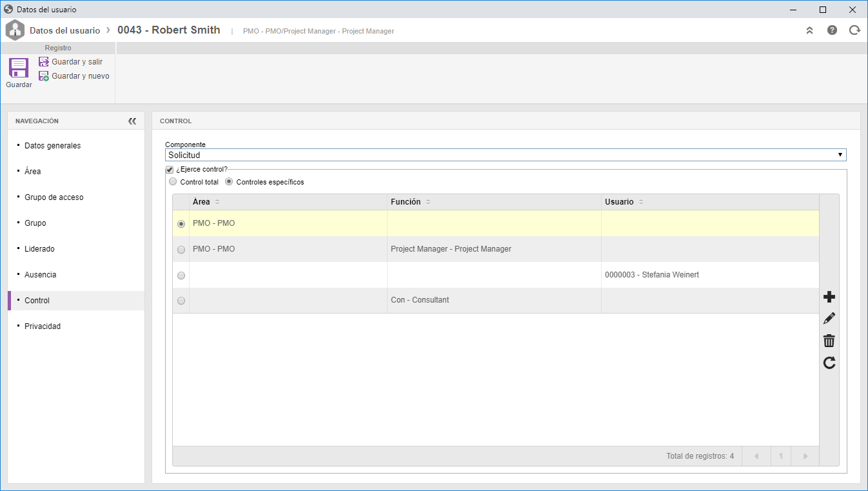
Task: Open the Componente dropdown showing Solicitud
Action: (x=506, y=155)
